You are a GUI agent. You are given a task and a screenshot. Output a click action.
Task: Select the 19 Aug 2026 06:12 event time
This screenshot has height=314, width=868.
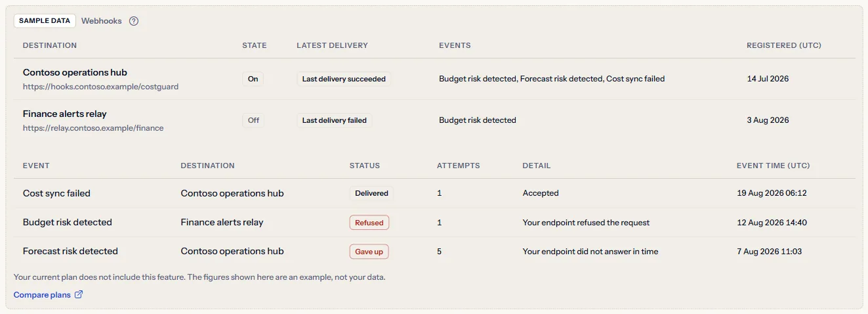point(772,194)
